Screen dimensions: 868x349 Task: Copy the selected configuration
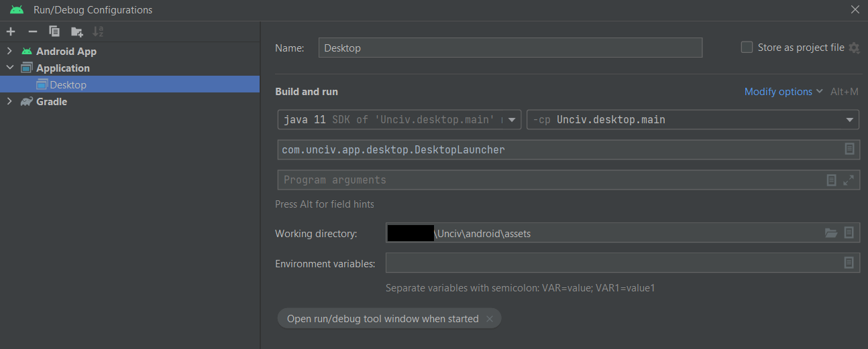coord(54,31)
